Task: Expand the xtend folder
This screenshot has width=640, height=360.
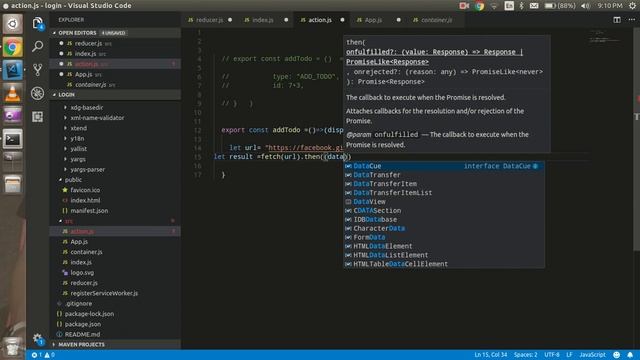Action: point(78,128)
